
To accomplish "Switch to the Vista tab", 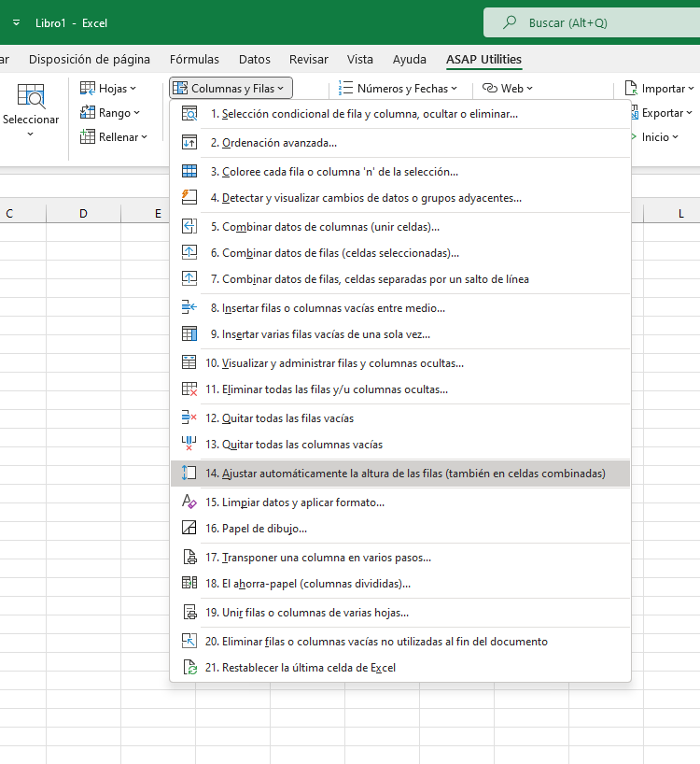I will coord(359,60).
